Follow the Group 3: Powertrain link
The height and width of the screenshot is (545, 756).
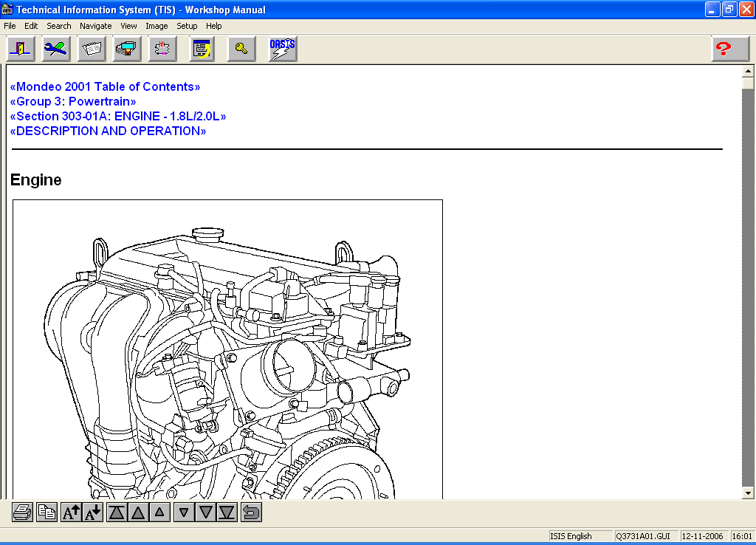[73, 101]
